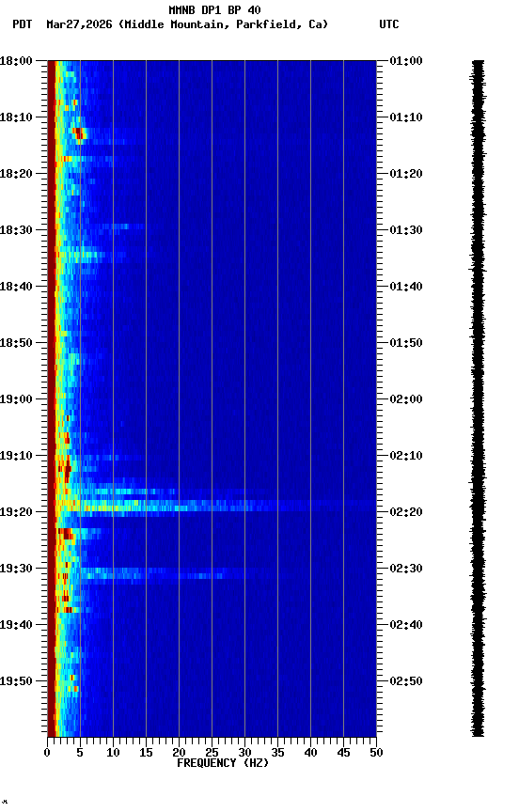Click the 0 Hz frequency axis label
519x812 pixels.
click(47, 753)
